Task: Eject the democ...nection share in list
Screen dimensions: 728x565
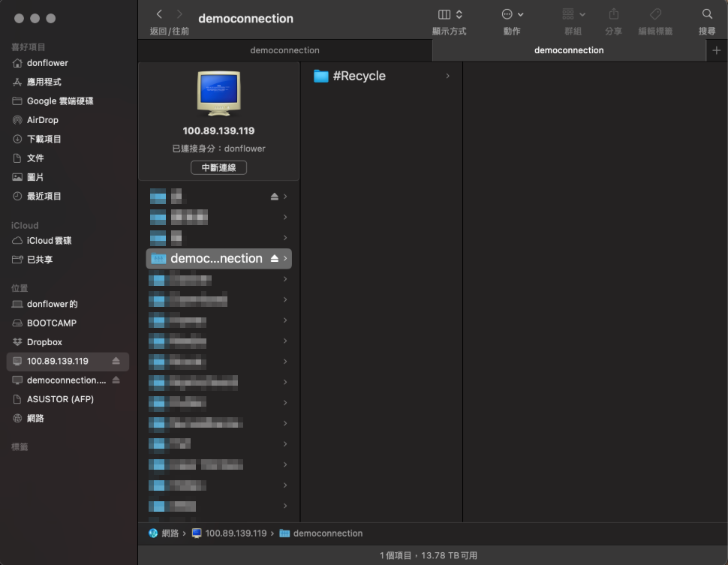Action: tap(274, 258)
